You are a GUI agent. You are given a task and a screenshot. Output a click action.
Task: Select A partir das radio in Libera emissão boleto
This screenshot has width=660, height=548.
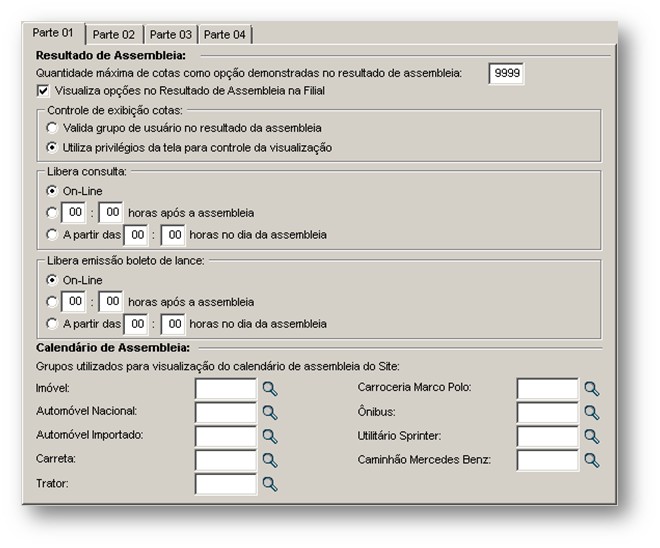pyautogui.click(x=52, y=324)
